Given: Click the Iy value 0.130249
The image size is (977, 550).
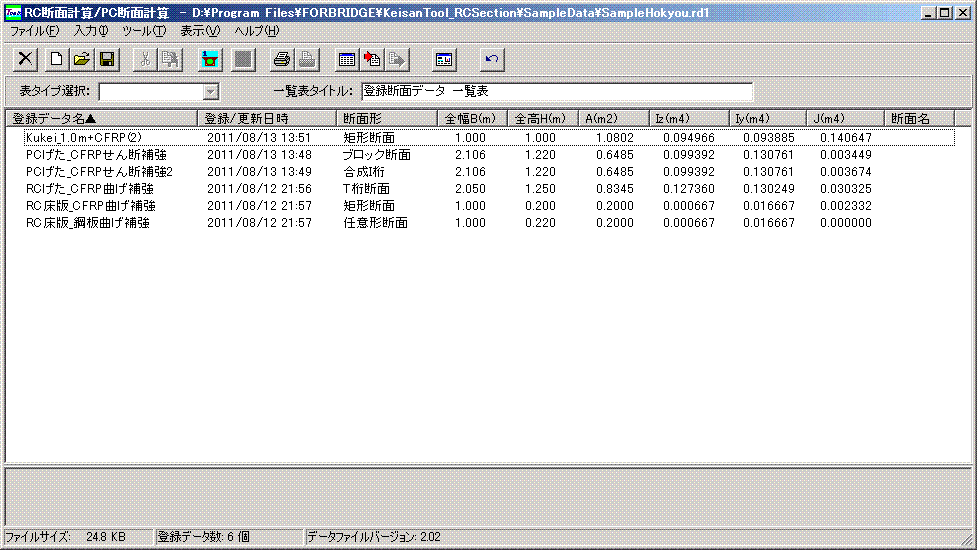Looking at the screenshot, I should pyautogui.click(x=768, y=189).
